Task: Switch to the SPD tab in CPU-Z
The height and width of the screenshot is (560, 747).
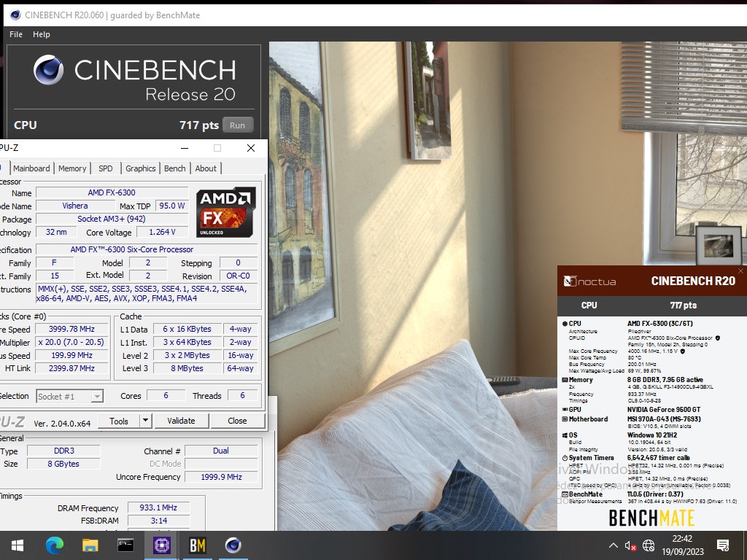Action: pos(106,168)
